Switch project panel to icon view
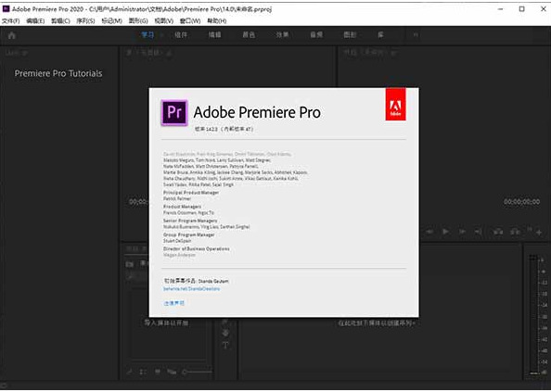 (158, 372)
